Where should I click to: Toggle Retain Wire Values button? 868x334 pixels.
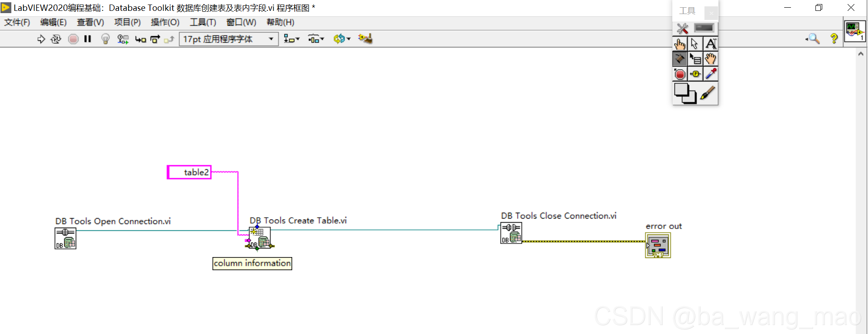123,39
